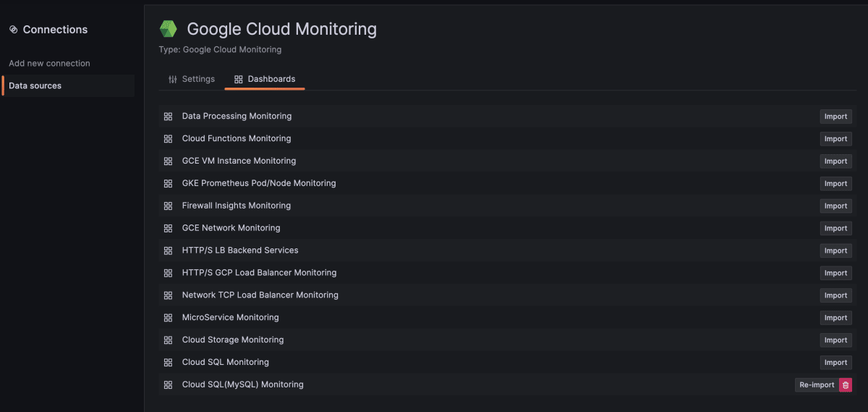
Task: Click 'Cloud Functions Monitoring' row text
Action: pos(237,138)
